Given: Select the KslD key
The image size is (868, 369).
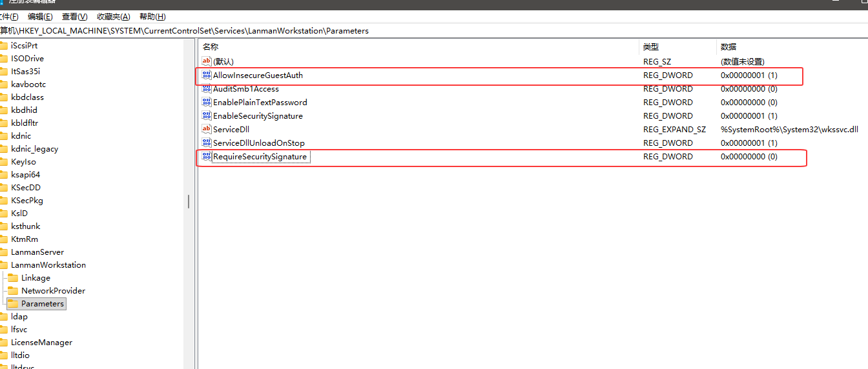Looking at the screenshot, I should click(19, 213).
